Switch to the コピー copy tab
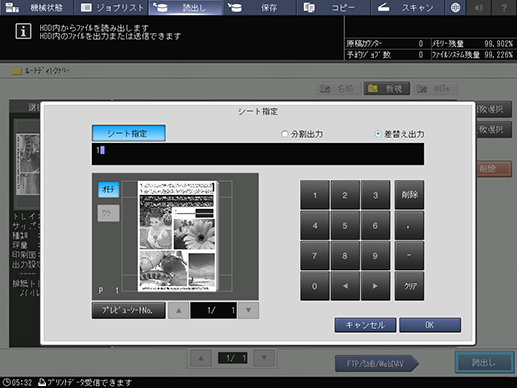This screenshot has height=388, width=517. (x=334, y=7)
